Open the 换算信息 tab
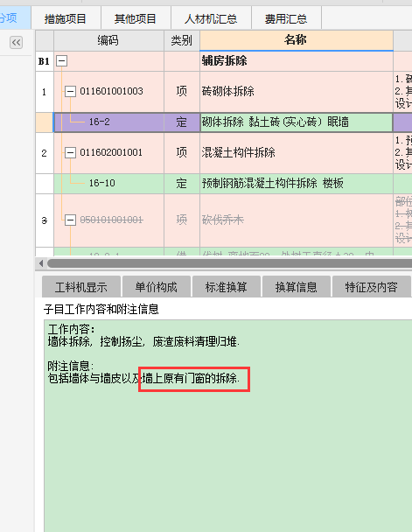The image size is (412, 532). (296, 287)
